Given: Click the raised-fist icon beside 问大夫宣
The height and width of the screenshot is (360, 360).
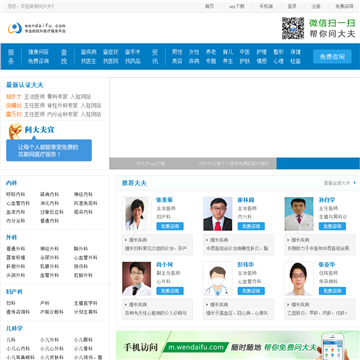Looking at the screenshot, I should coord(15,131).
